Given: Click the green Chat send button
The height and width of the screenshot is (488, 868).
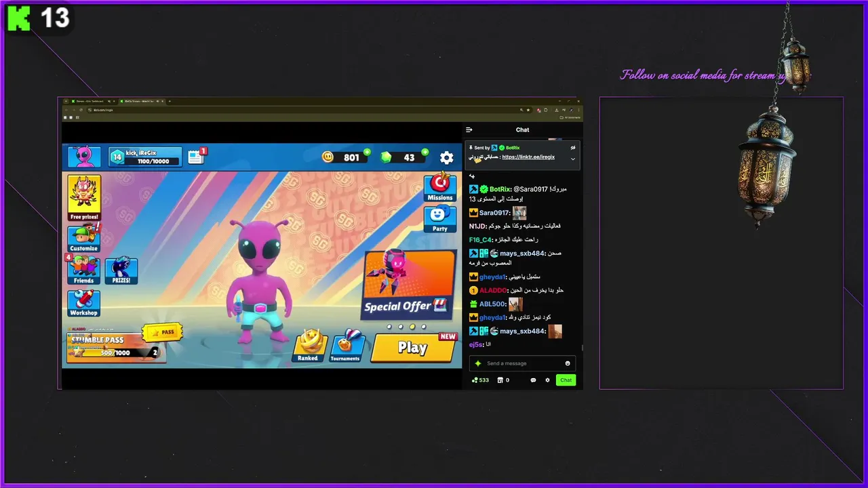Looking at the screenshot, I should pos(566,380).
